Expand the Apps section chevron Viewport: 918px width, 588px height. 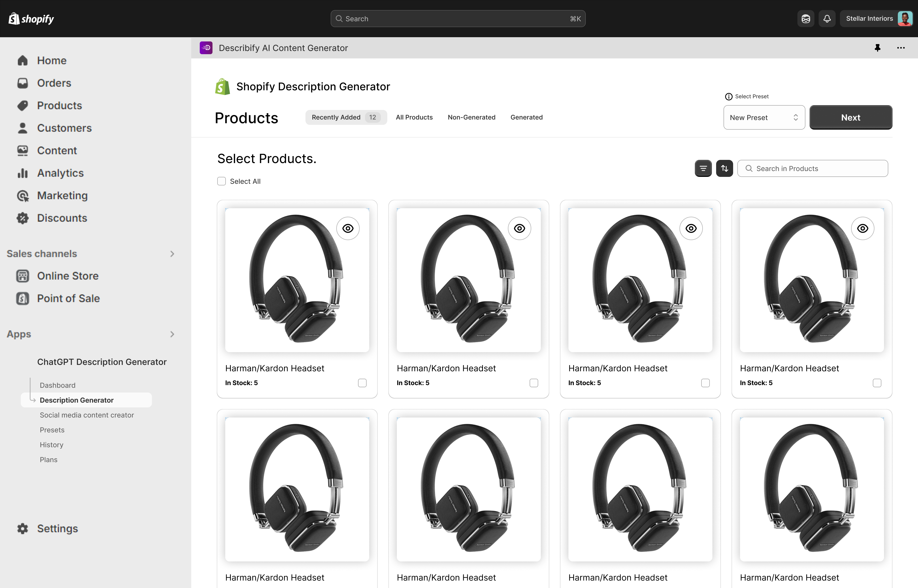172,334
